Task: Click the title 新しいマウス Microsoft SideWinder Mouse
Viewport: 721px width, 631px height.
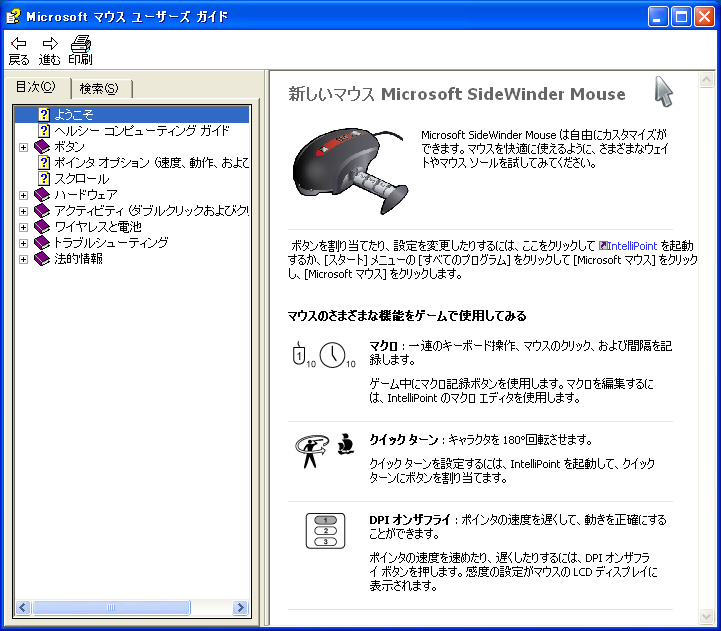Action: 457,94
